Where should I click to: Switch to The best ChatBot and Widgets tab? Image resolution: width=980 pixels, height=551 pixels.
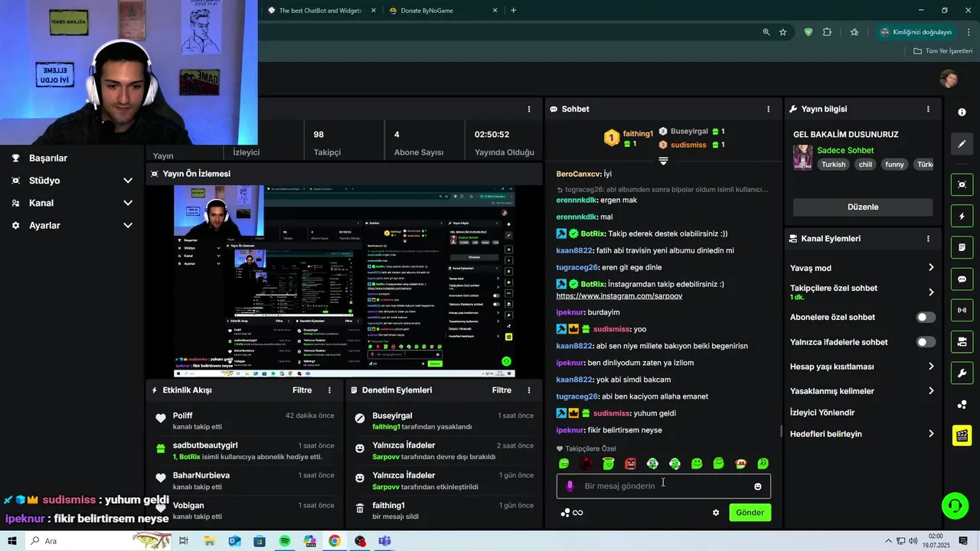pyautogui.click(x=320, y=11)
